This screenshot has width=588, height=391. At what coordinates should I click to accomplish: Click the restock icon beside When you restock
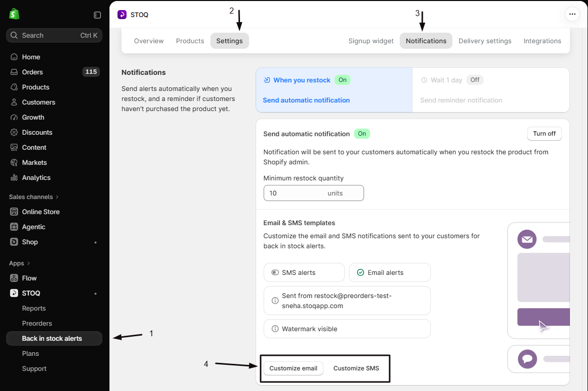(267, 80)
